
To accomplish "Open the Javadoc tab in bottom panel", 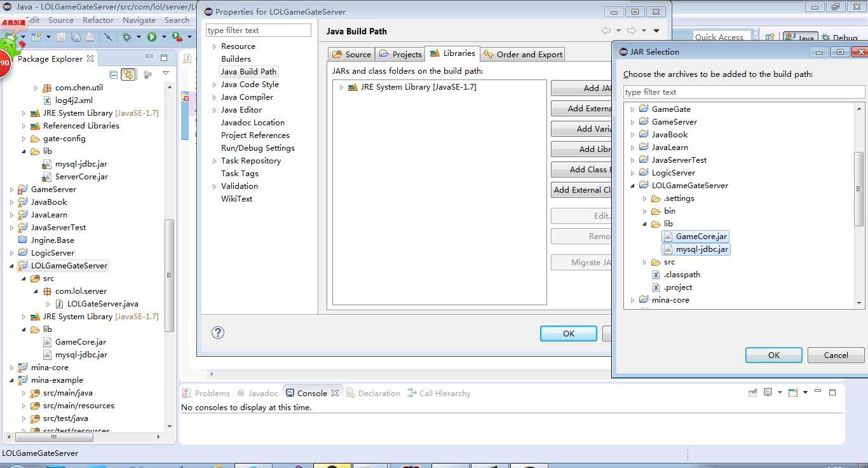I will [x=257, y=394].
